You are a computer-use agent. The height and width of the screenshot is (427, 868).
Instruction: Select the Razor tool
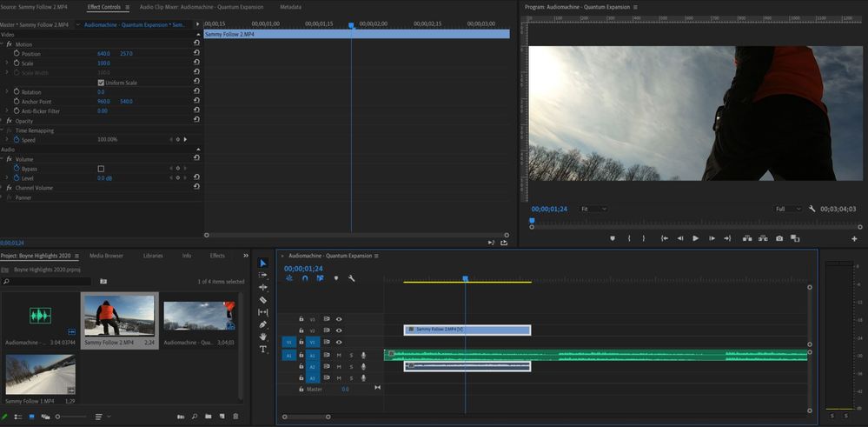coord(263,300)
